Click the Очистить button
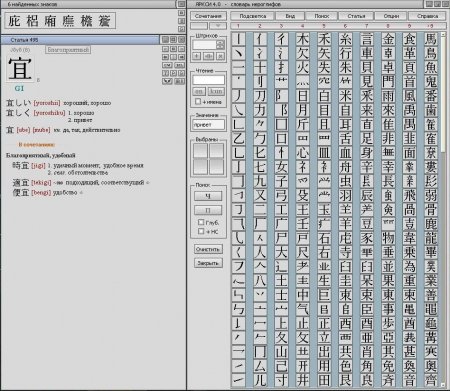 [208, 249]
